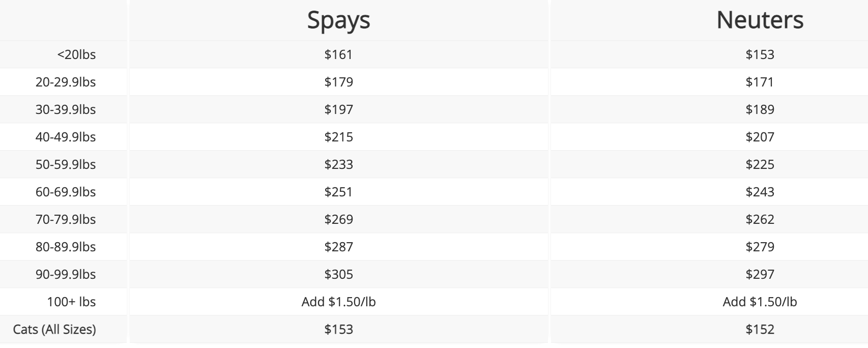Click the 40-49.9lbs row label
The height and width of the screenshot is (348, 868).
66,137
